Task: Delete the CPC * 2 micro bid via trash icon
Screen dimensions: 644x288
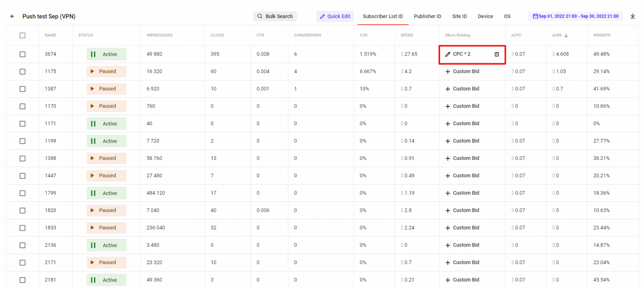Action: (x=496, y=54)
